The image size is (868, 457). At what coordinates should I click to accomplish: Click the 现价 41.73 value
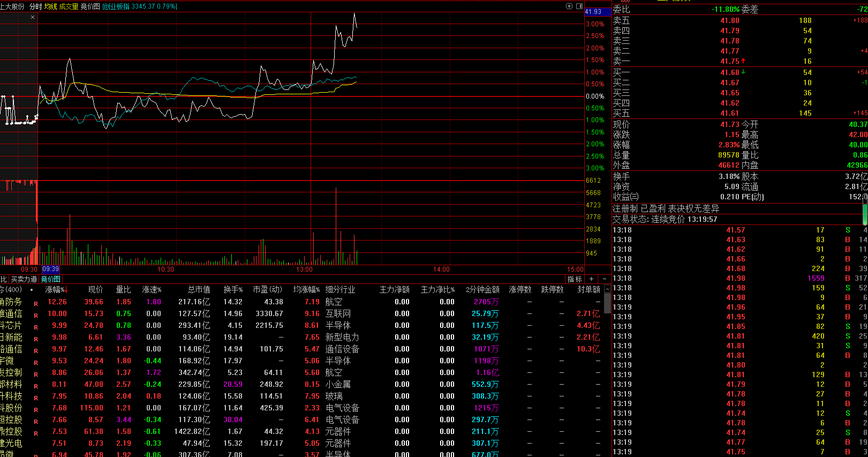click(x=729, y=124)
